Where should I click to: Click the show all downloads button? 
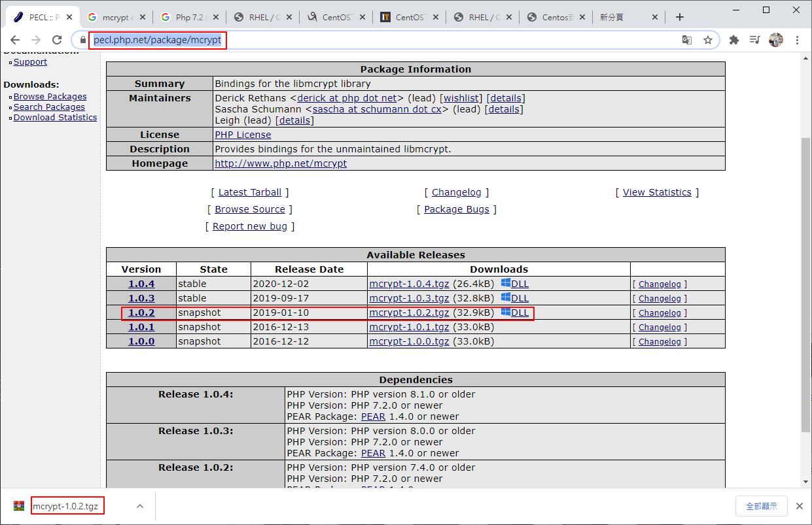[762, 506]
